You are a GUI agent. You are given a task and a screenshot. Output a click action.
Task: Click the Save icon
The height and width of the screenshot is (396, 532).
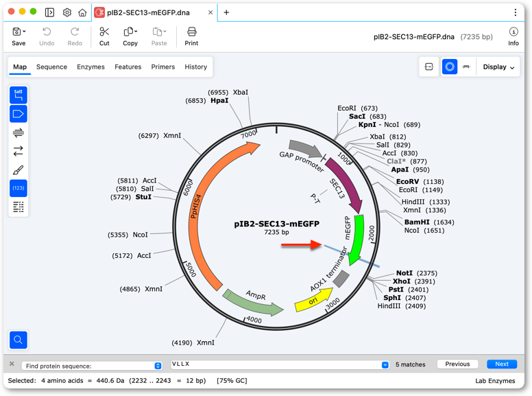click(16, 32)
